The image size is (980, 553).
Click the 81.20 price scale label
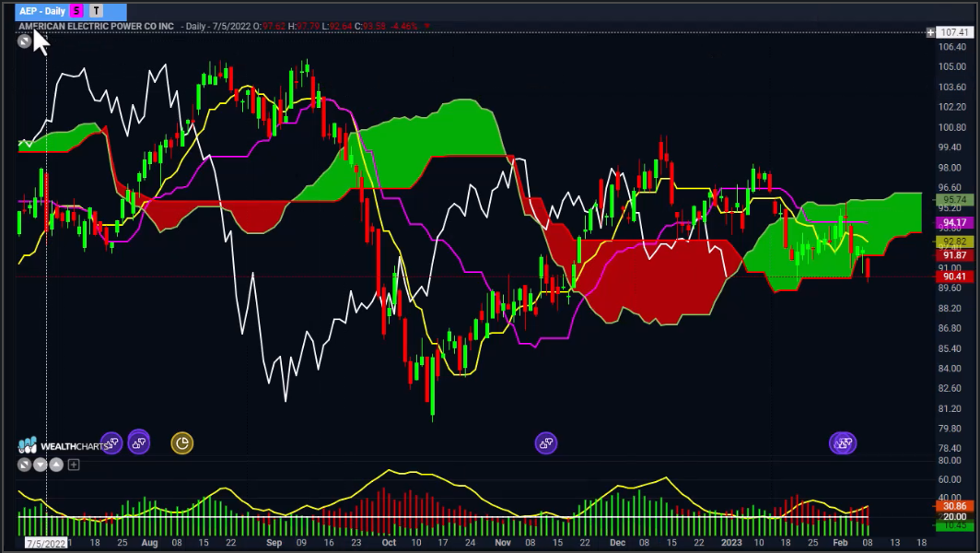(x=951, y=408)
